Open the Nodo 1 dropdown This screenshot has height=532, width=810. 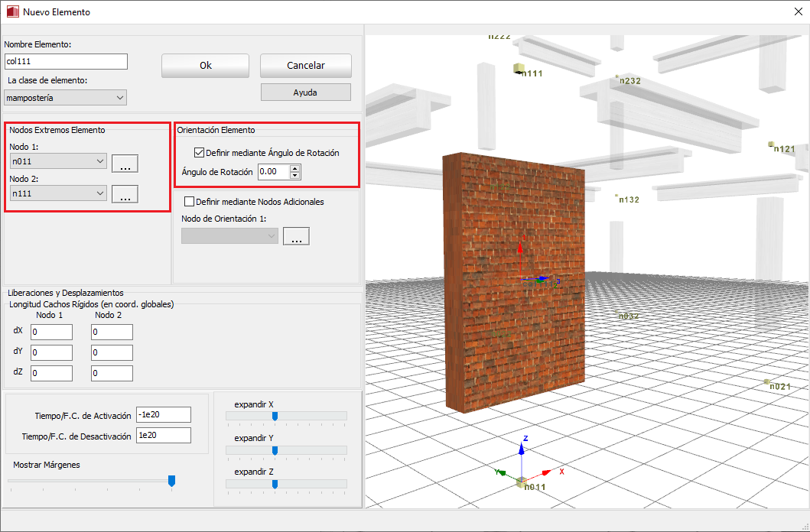[58, 161]
